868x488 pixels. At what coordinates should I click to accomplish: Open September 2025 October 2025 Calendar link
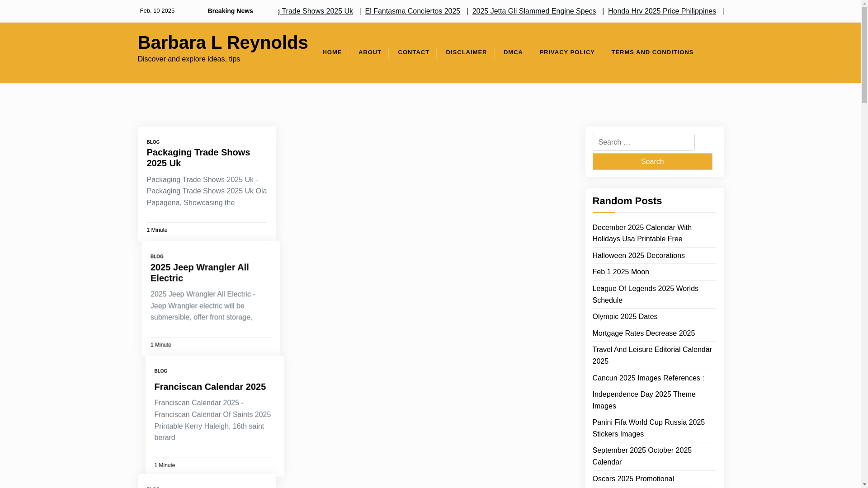point(642,456)
